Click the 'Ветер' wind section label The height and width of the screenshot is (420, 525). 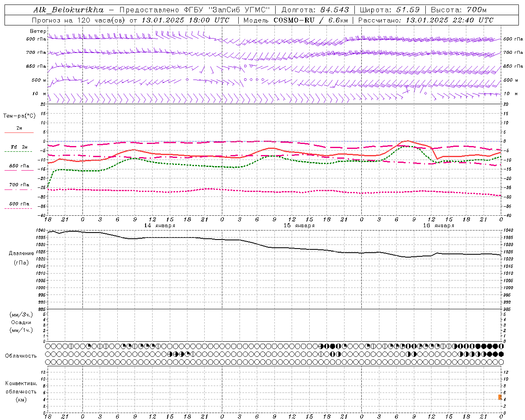tap(38, 31)
